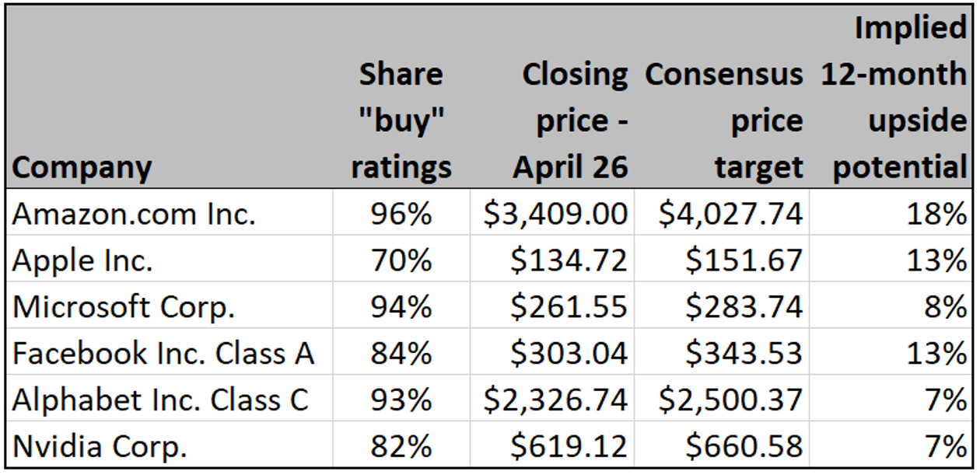Select the Amazon.com Inc. cell
Screen dimensions: 980x475
(134, 214)
